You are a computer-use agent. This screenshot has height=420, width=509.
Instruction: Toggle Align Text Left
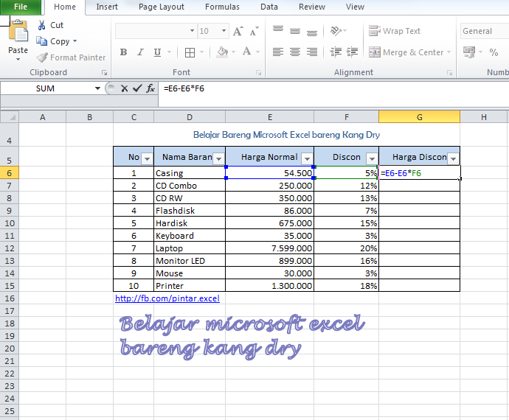tap(278, 52)
